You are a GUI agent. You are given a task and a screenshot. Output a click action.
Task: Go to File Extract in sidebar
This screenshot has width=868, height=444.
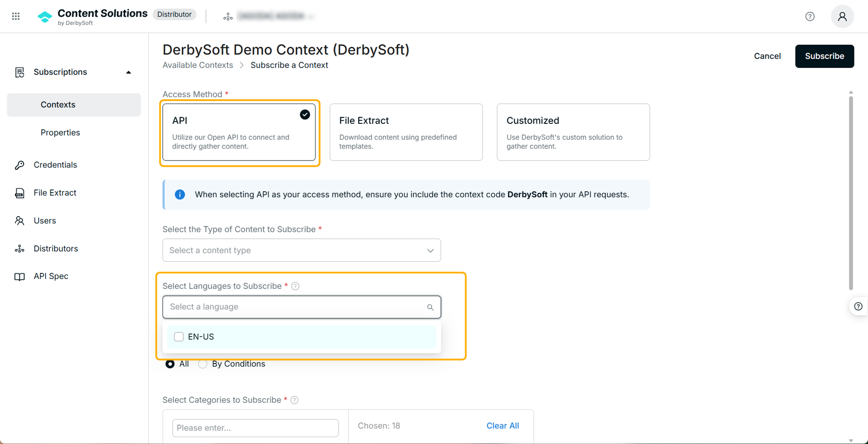55,193
